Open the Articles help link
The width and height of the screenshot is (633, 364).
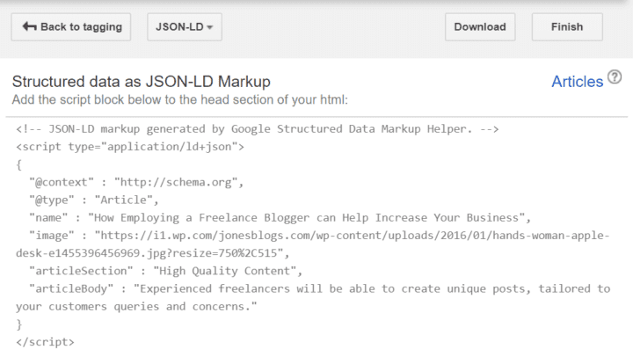[577, 82]
